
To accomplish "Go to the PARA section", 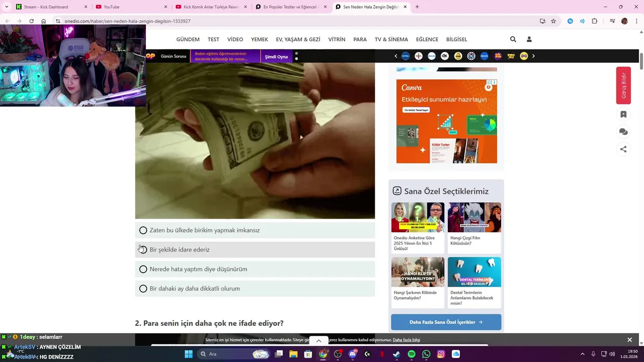I will tap(360, 39).
